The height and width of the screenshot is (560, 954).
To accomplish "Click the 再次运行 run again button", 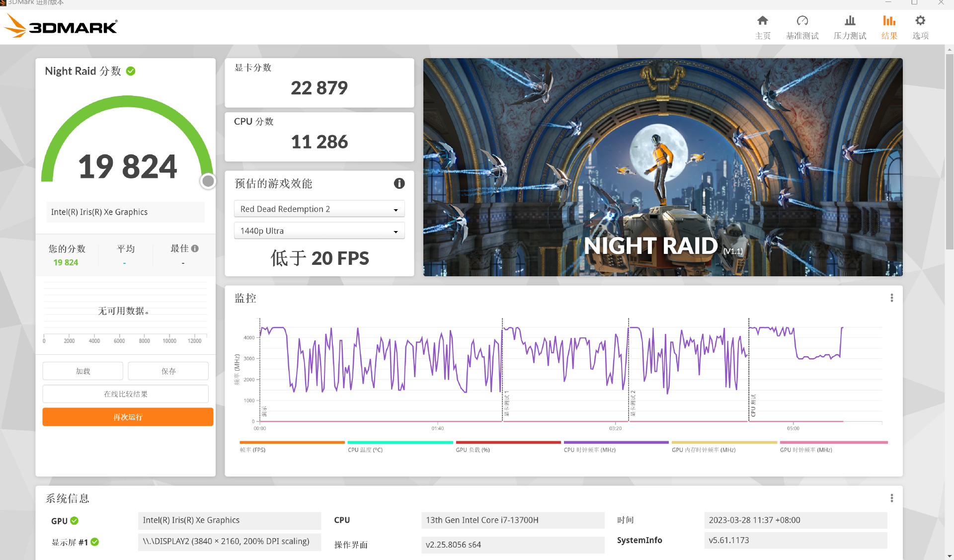I will coord(128,417).
